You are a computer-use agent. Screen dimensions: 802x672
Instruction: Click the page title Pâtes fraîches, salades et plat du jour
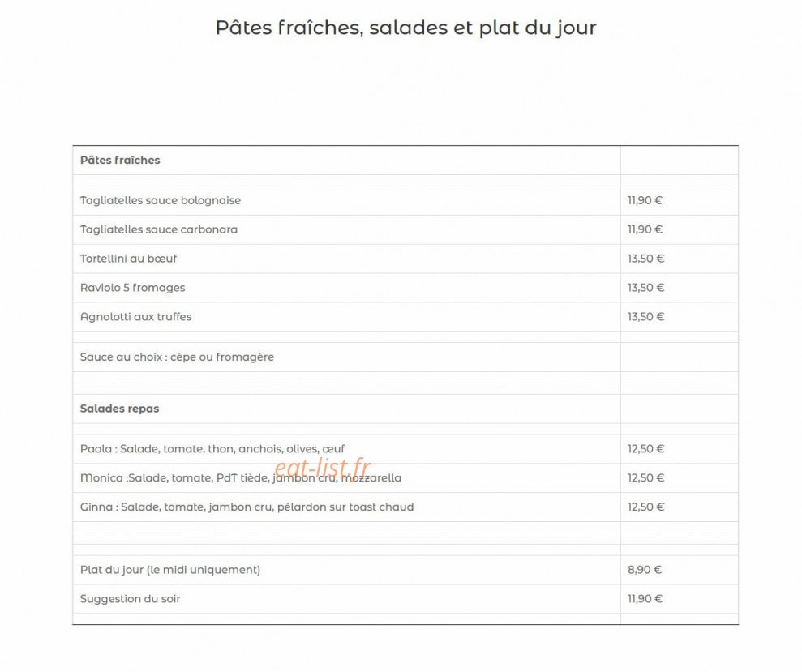coord(405,28)
